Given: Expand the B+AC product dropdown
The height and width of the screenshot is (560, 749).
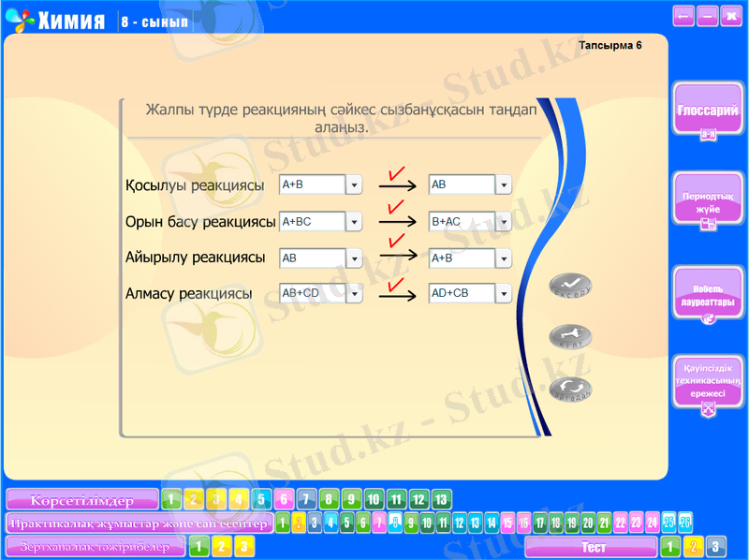Looking at the screenshot, I should coord(504,222).
